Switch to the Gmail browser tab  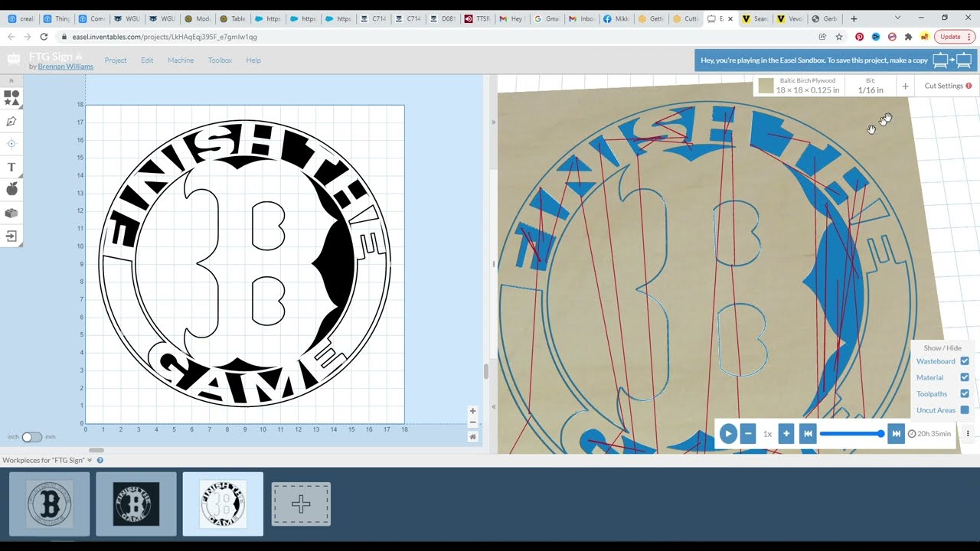547,18
